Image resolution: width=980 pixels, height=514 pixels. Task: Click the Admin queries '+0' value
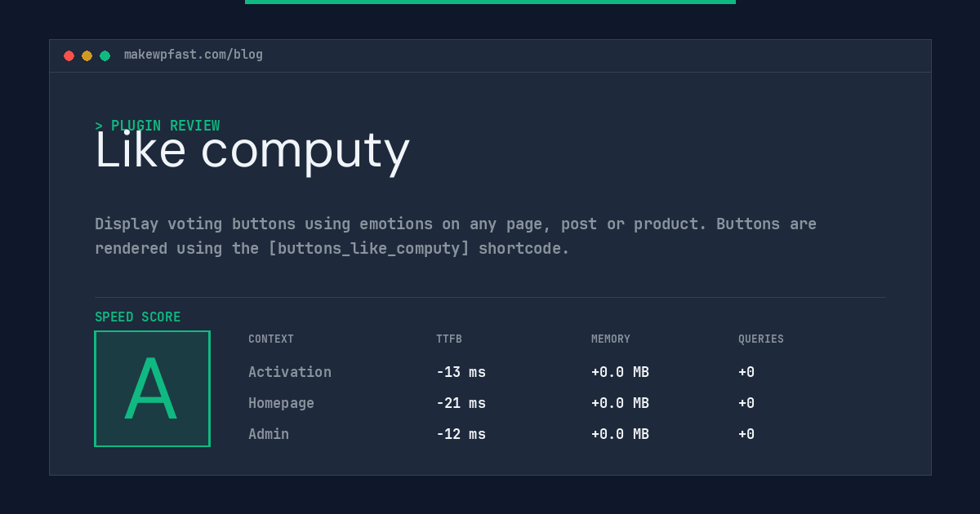pyautogui.click(x=746, y=434)
